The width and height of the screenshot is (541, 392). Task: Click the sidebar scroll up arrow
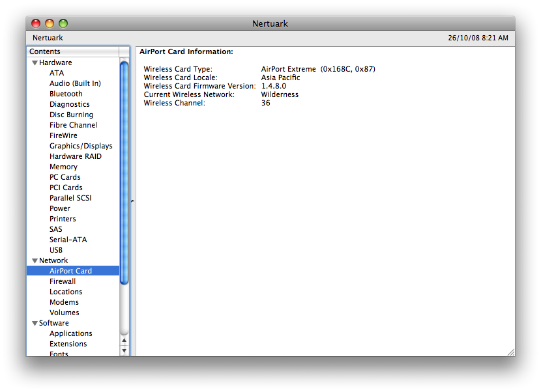(x=124, y=341)
